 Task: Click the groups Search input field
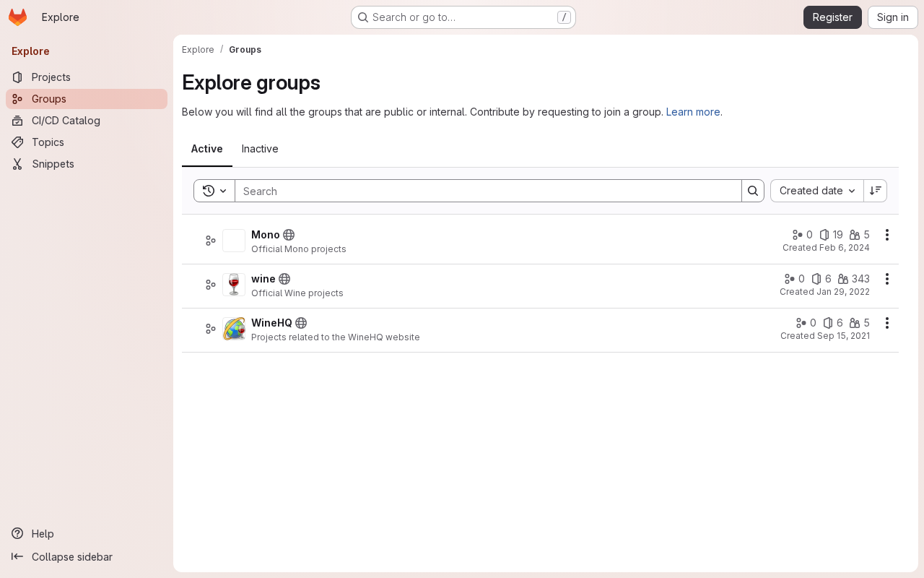(488, 191)
